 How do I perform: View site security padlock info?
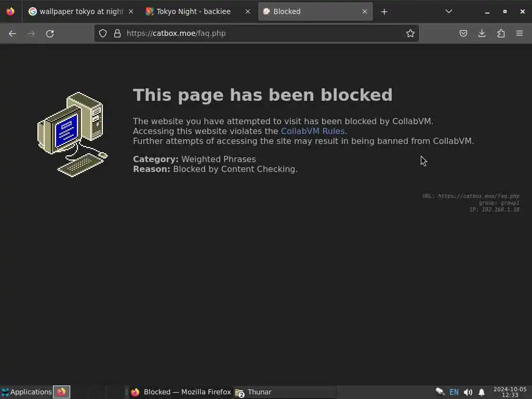coord(117,33)
